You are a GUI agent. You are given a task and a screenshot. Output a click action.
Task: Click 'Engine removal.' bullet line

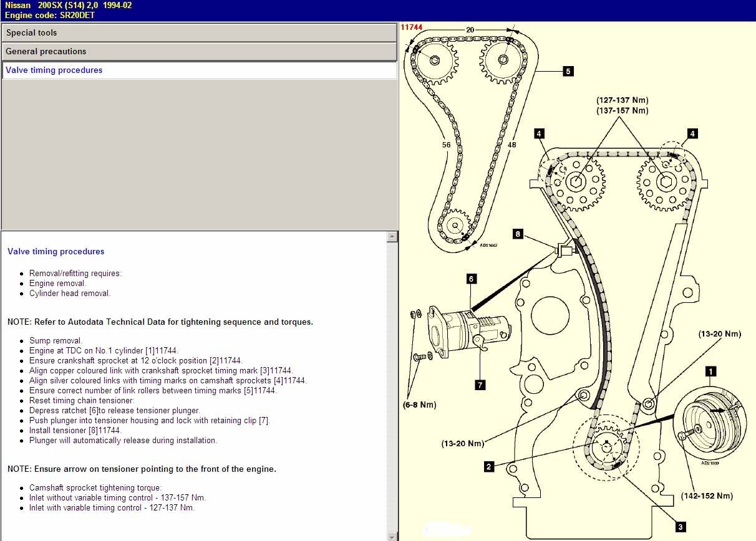(57, 284)
